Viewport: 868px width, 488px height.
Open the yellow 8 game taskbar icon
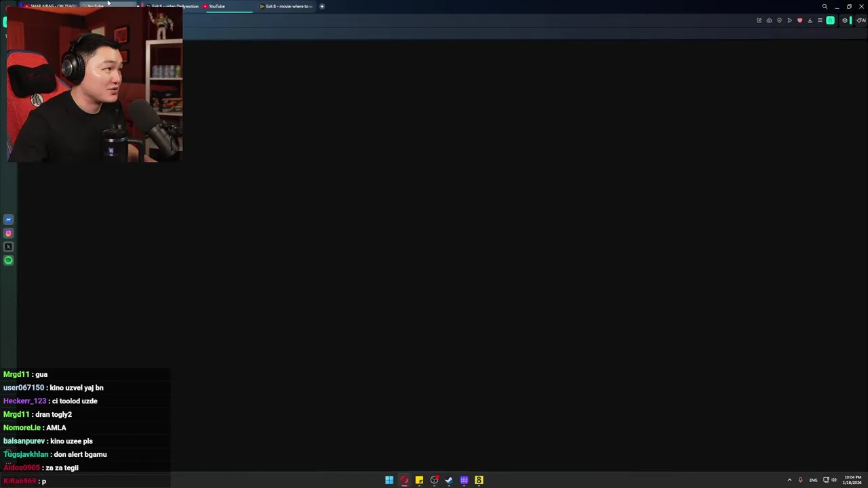(x=479, y=480)
